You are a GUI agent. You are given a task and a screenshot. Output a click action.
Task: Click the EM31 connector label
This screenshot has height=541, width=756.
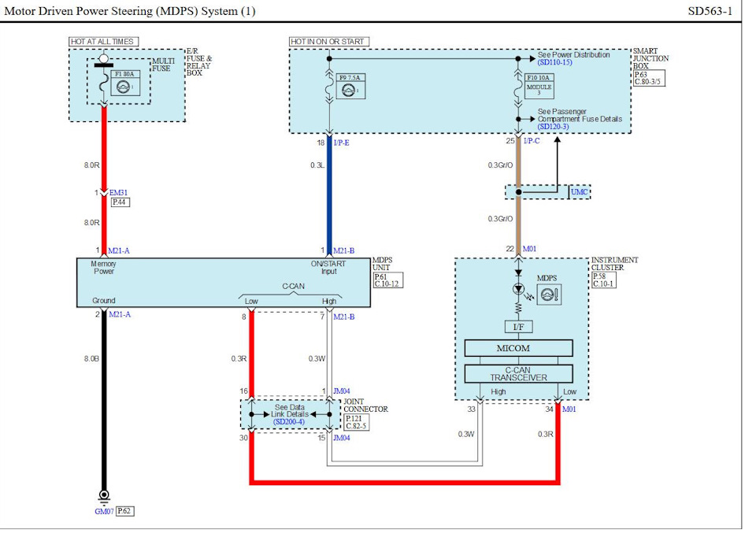[118, 192]
